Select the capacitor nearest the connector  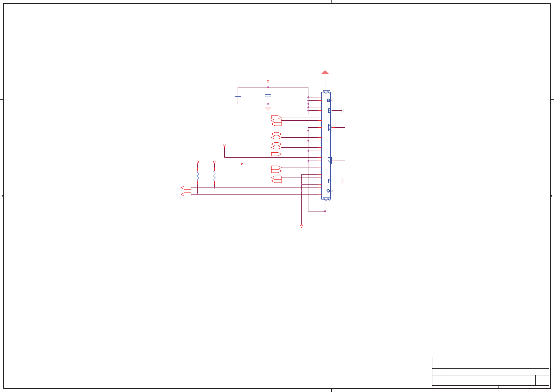268,95
